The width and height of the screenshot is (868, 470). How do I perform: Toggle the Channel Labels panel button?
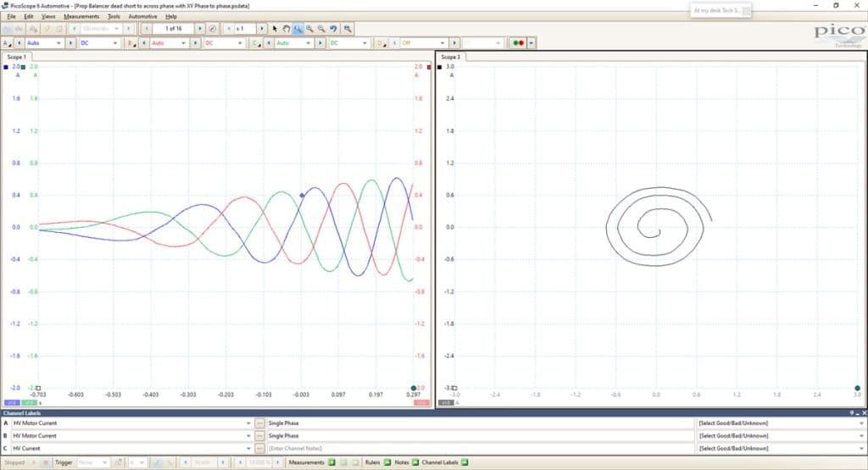coord(465,462)
